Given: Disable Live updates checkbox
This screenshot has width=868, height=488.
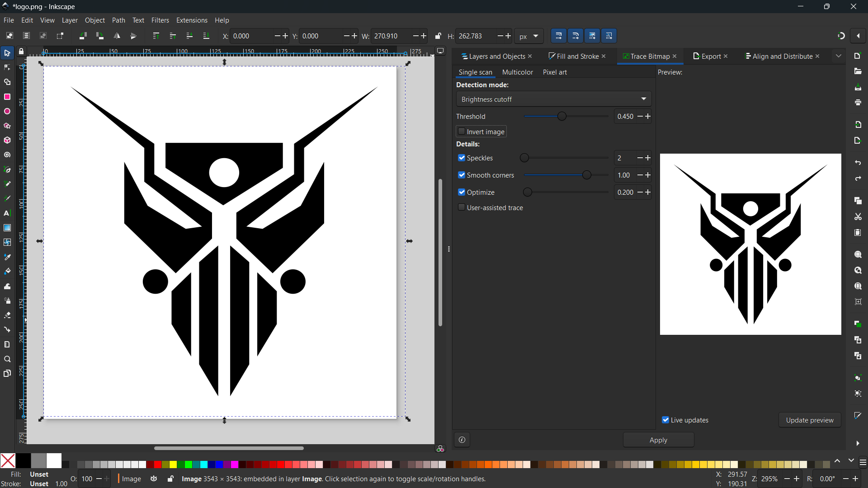Looking at the screenshot, I should tap(665, 420).
